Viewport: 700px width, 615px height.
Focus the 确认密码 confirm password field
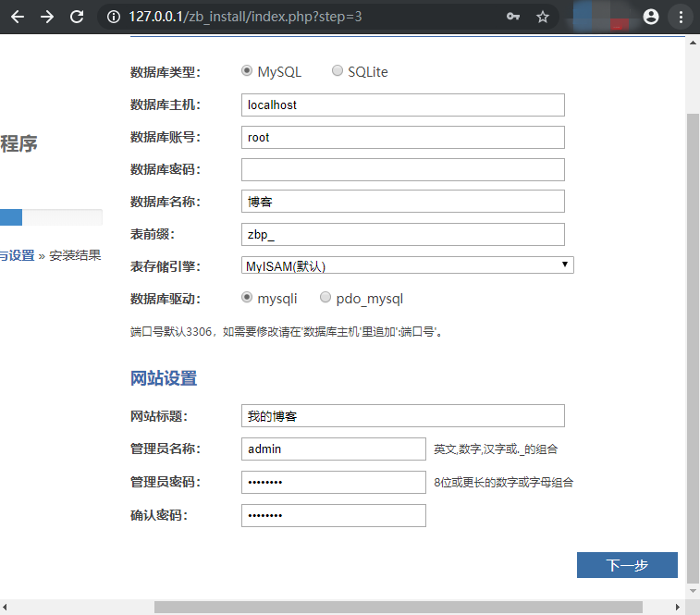point(334,515)
